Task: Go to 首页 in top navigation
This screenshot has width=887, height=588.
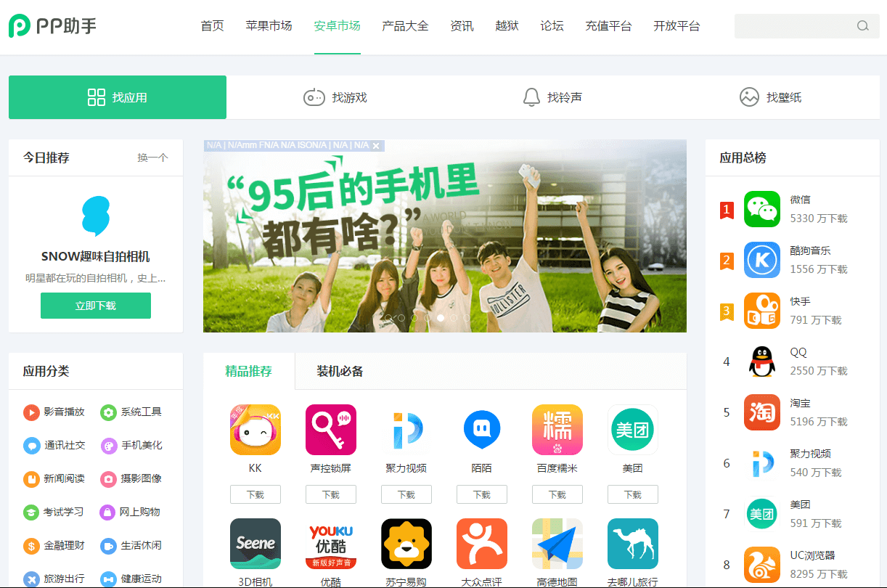Action: coord(213,26)
